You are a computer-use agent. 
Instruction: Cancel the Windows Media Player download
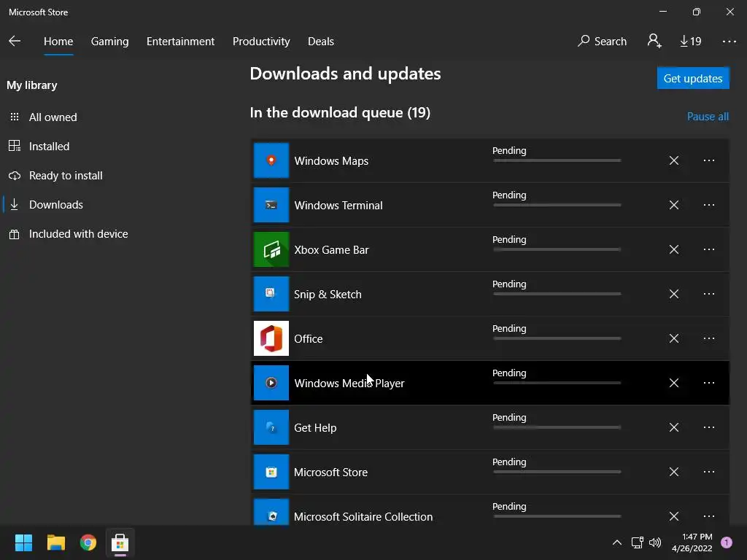[x=673, y=383]
